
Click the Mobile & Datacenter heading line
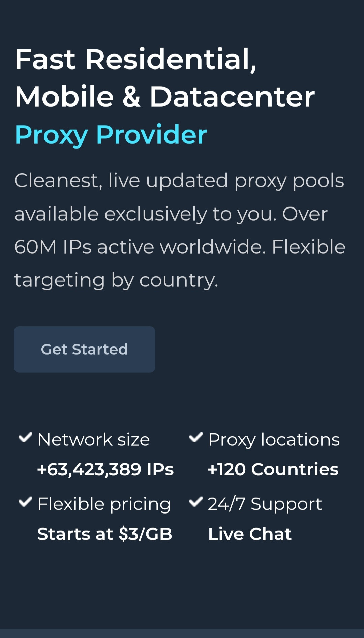[164, 97]
